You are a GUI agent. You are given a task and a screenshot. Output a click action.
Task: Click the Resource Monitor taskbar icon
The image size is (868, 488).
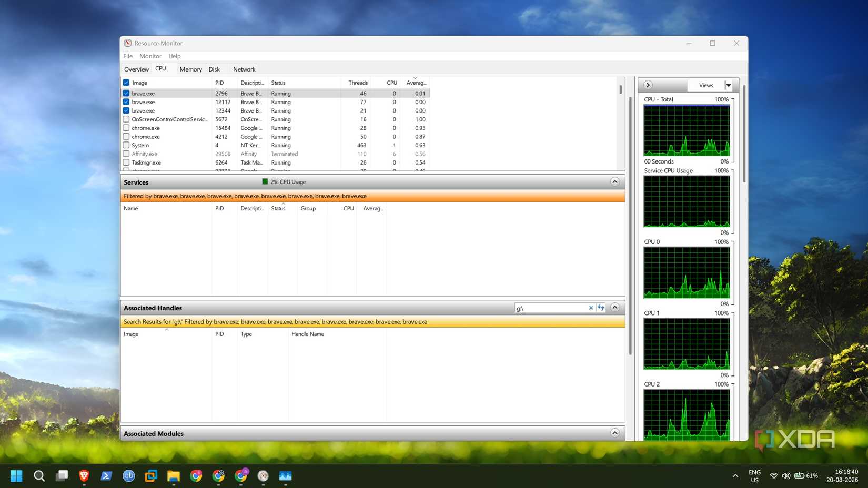(x=263, y=476)
